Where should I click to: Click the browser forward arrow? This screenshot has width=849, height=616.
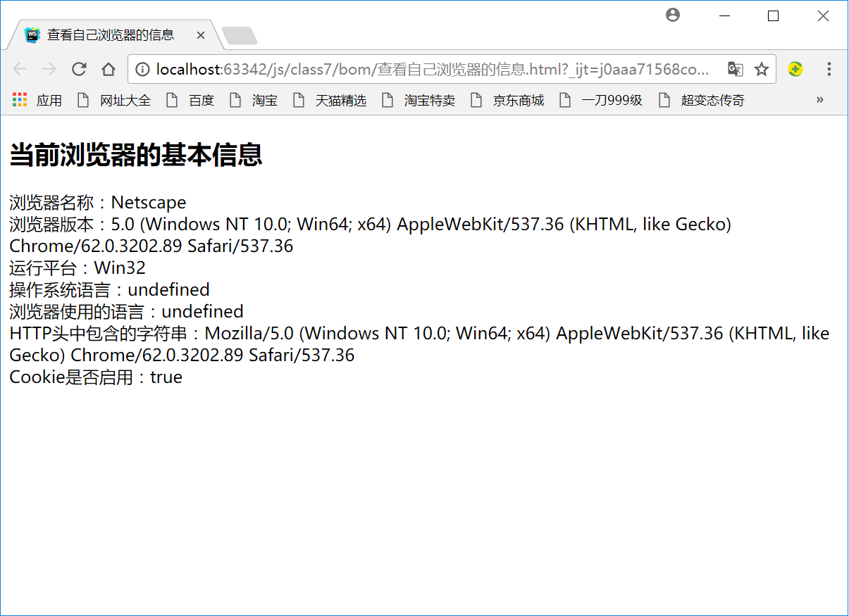click(49, 69)
